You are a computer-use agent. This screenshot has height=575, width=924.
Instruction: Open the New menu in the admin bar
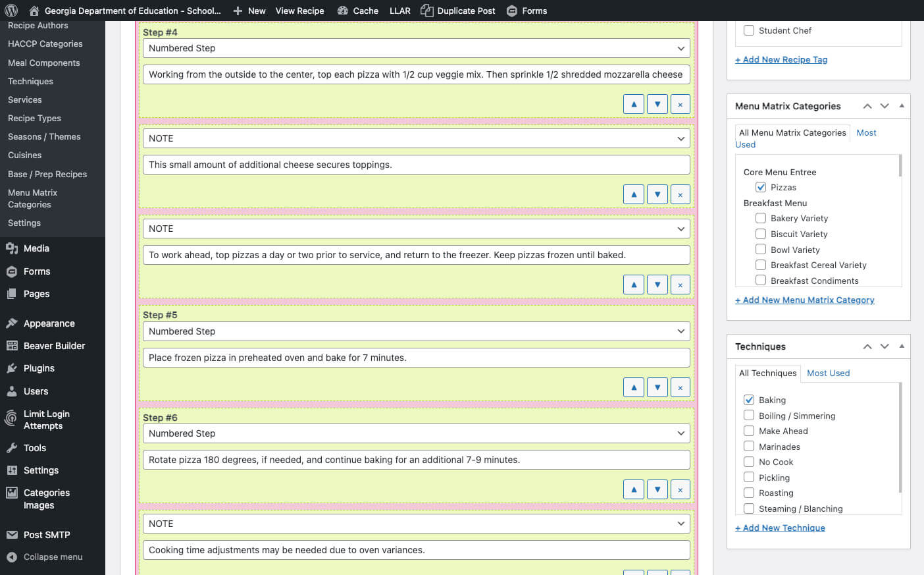click(249, 11)
